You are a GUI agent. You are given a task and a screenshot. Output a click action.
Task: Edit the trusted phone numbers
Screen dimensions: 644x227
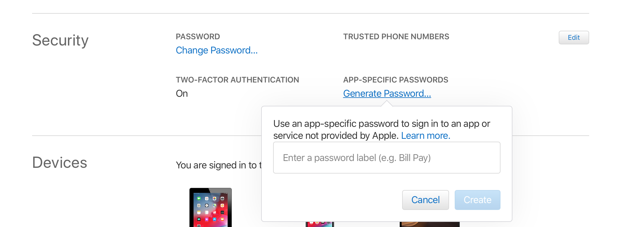click(573, 37)
